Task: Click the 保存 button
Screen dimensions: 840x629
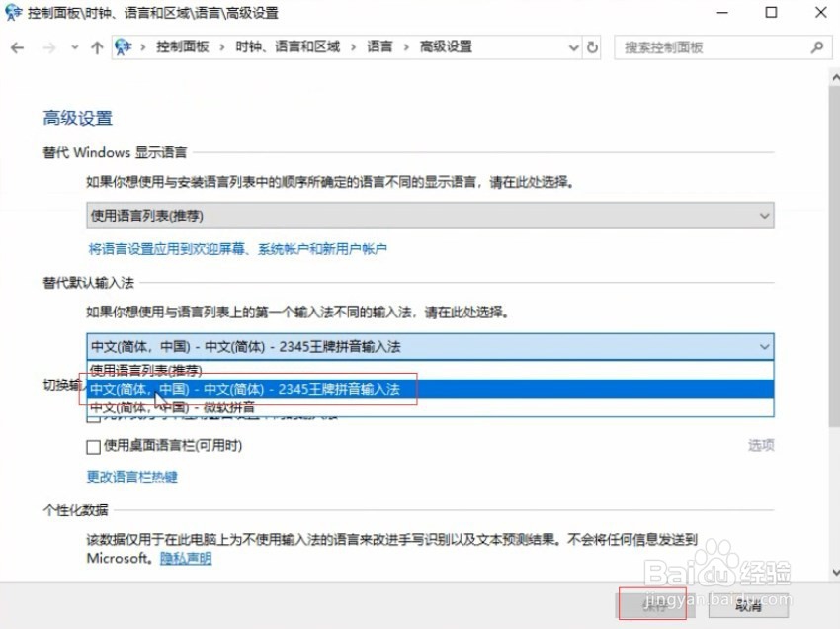Action: pyautogui.click(x=654, y=605)
